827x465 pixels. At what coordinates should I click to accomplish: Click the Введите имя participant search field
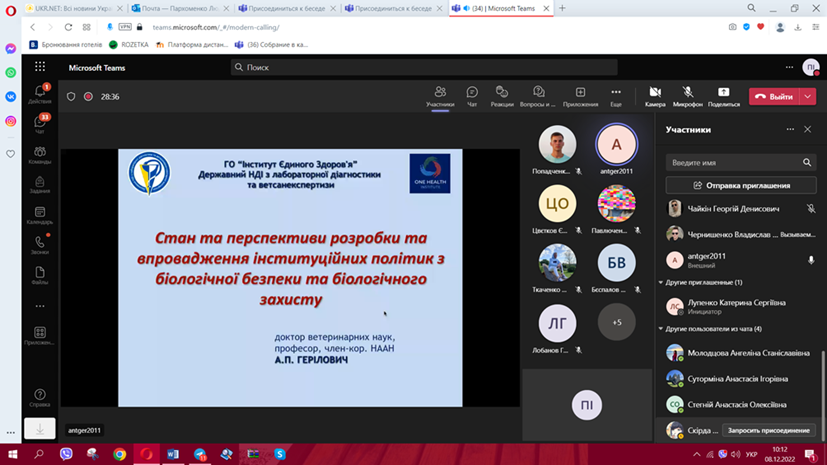click(741, 162)
